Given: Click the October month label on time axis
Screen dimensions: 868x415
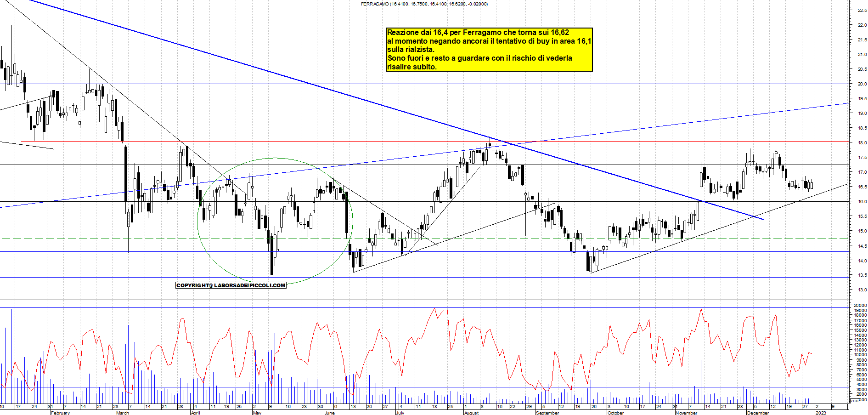Looking at the screenshot, I should [616, 413].
